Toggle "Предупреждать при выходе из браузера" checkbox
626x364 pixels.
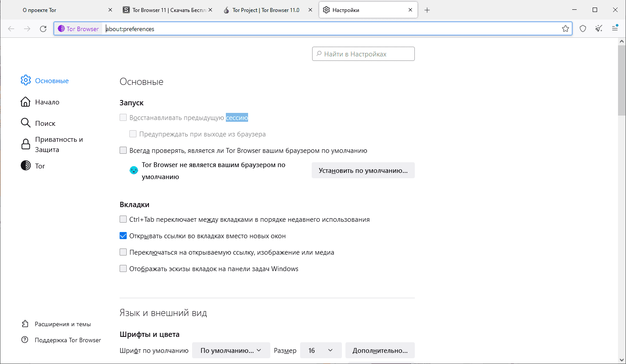[133, 134]
